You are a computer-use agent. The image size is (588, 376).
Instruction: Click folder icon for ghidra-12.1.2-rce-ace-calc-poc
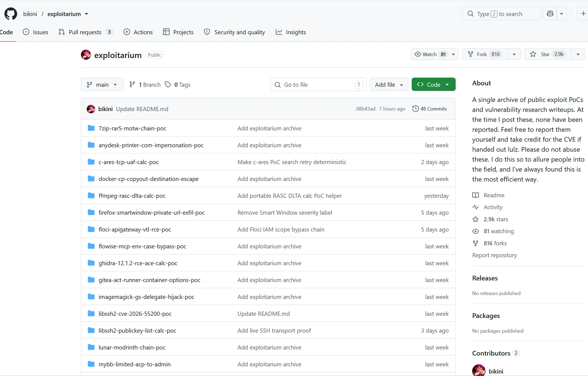click(91, 263)
